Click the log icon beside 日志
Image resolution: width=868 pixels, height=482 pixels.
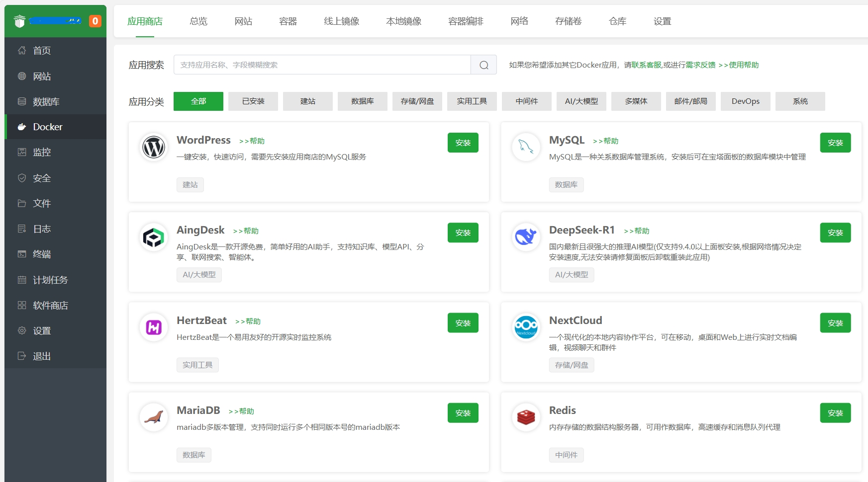click(22, 229)
